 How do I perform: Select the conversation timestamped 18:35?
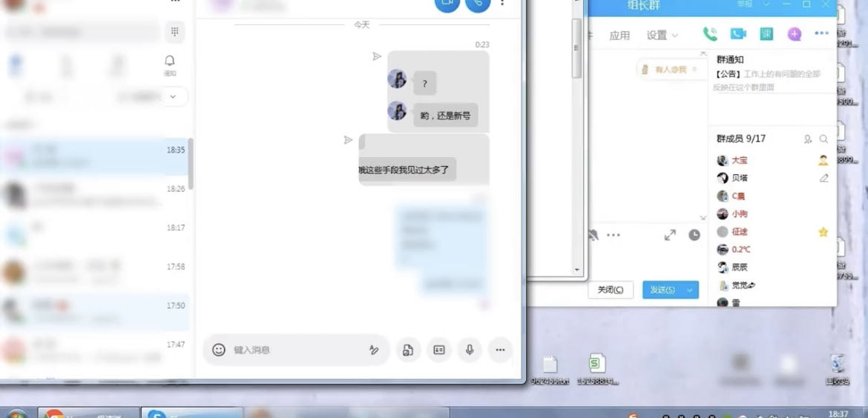94,156
